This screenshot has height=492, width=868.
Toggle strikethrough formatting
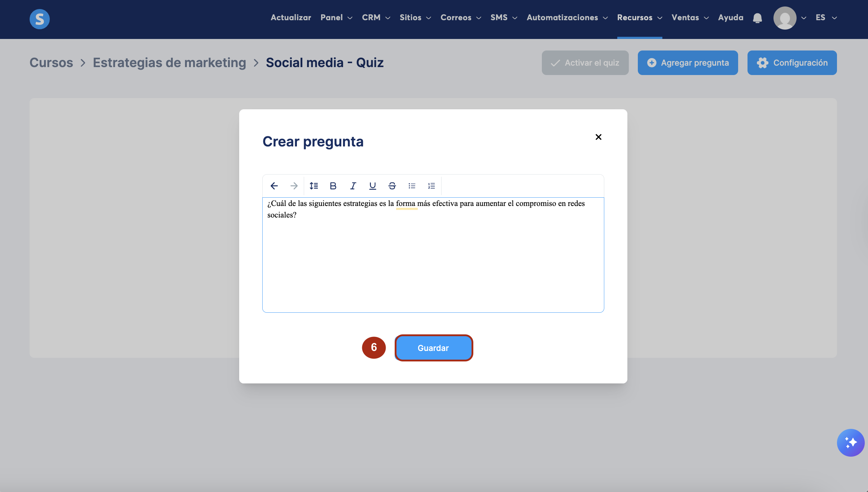pyautogui.click(x=392, y=186)
